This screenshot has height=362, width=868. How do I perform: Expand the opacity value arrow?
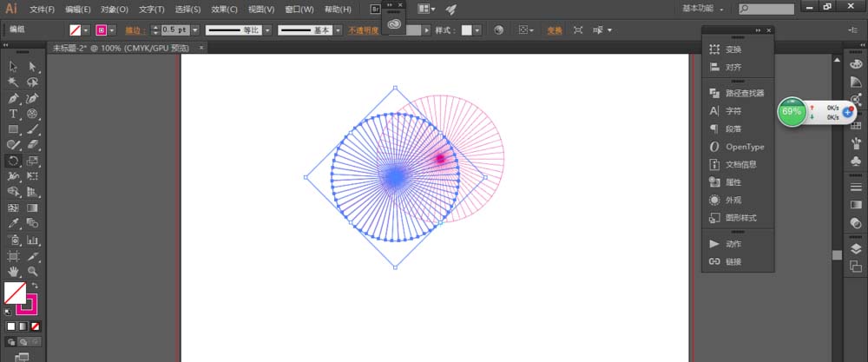pos(427,30)
